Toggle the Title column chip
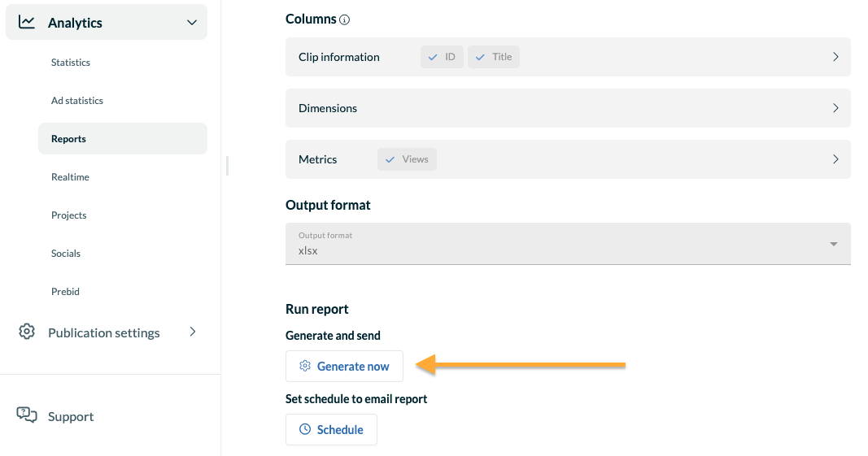This screenshot has height=456, width=868. 494,57
